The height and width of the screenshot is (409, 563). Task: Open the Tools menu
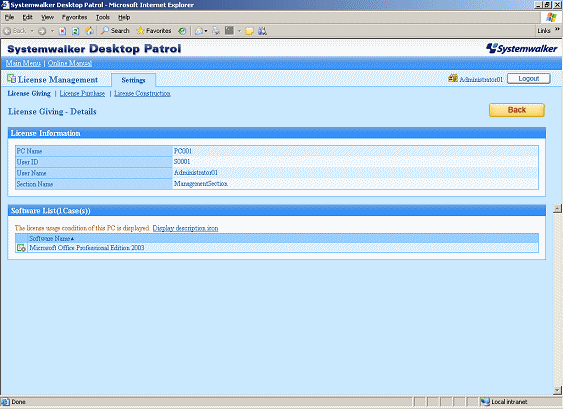(x=103, y=17)
